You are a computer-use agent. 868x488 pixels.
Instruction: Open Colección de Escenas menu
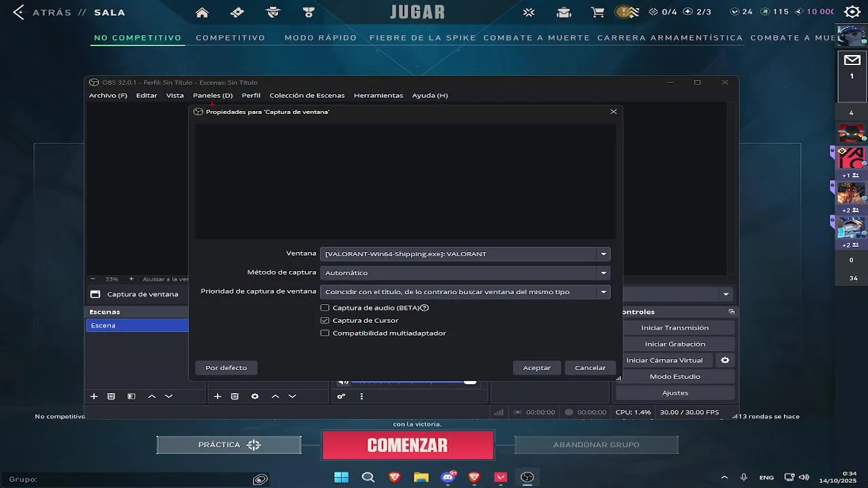tap(307, 96)
